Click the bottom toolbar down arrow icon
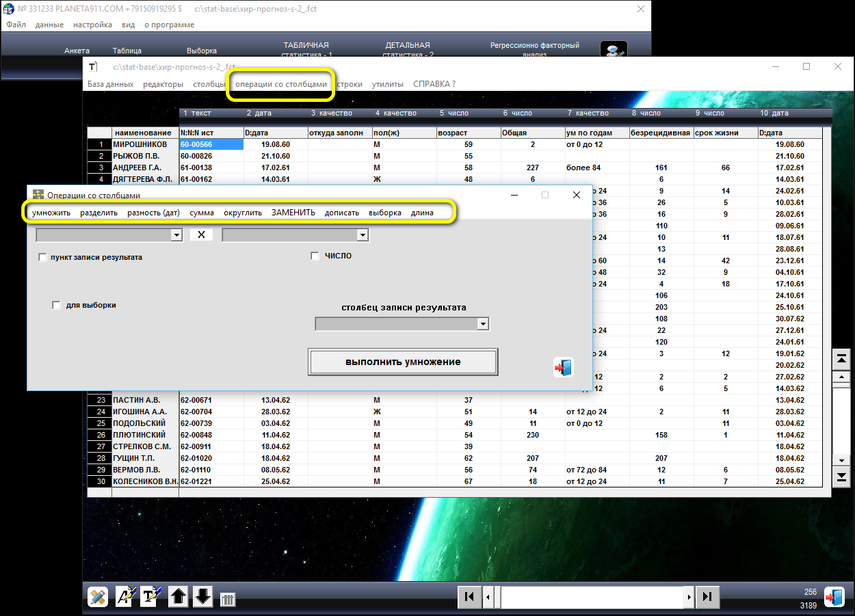 click(204, 596)
